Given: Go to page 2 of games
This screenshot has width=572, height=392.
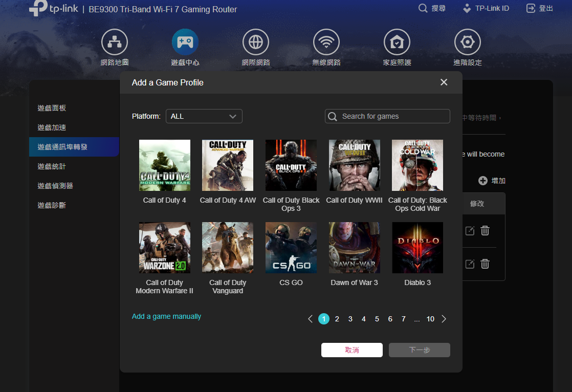Looking at the screenshot, I should click(337, 319).
